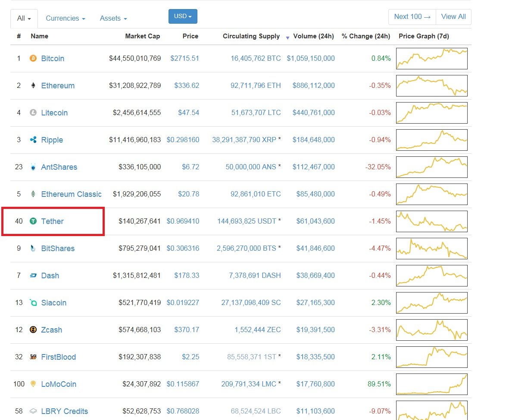Click Siacoin volume $27,165,300

[315, 302]
